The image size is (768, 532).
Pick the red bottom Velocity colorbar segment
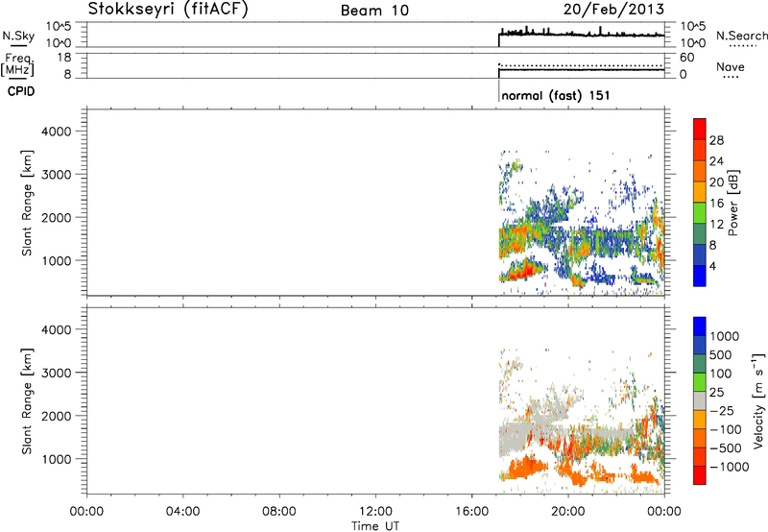pyautogui.click(x=700, y=475)
